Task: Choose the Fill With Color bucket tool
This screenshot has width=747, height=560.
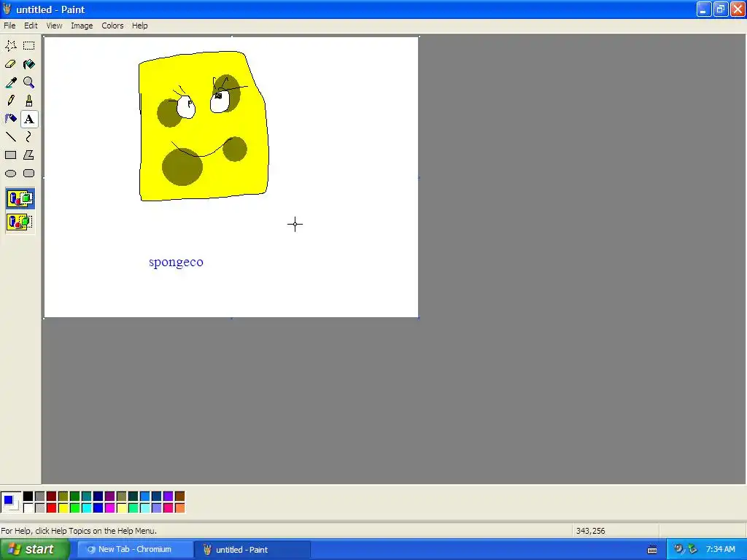Action: [29, 64]
